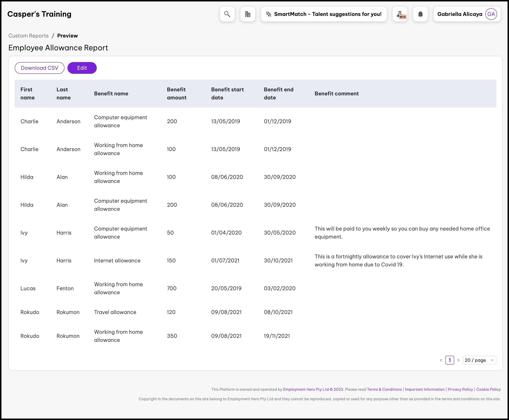Click the Benefit amount column header
Image resolution: width=509 pixels, height=420 pixels.
pyautogui.click(x=177, y=94)
